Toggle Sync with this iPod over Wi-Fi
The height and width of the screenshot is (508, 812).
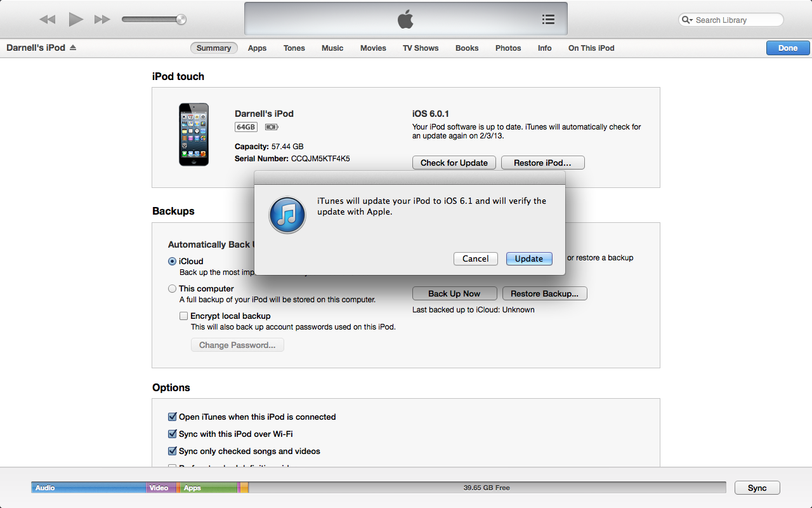pos(172,434)
